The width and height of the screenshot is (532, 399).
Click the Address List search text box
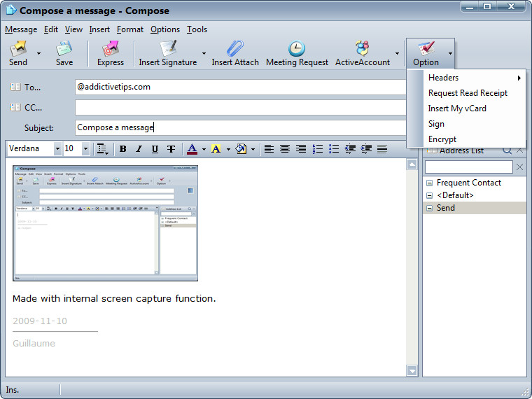[x=469, y=167]
